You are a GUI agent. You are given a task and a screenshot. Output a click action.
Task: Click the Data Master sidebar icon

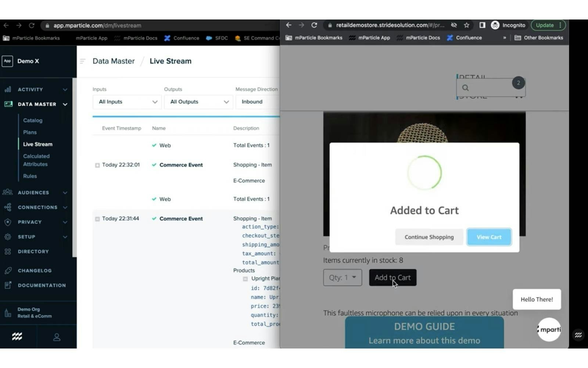[x=8, y=104]
